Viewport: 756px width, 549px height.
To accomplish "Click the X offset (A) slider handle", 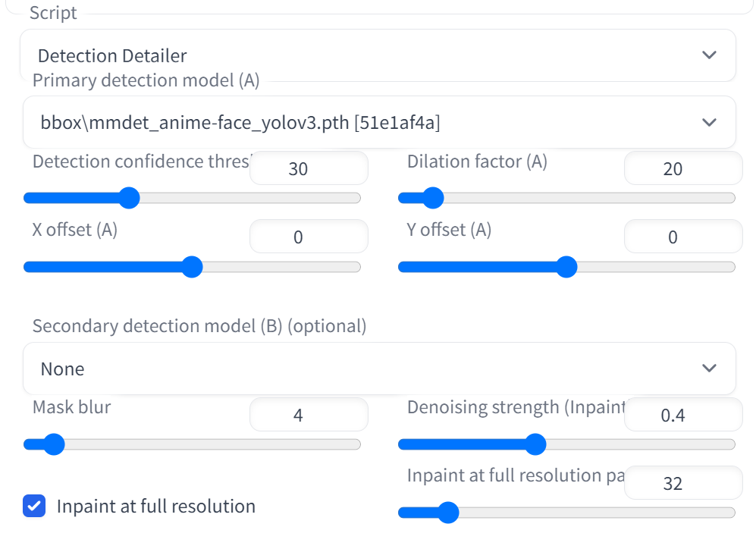I will pos(193,267).
